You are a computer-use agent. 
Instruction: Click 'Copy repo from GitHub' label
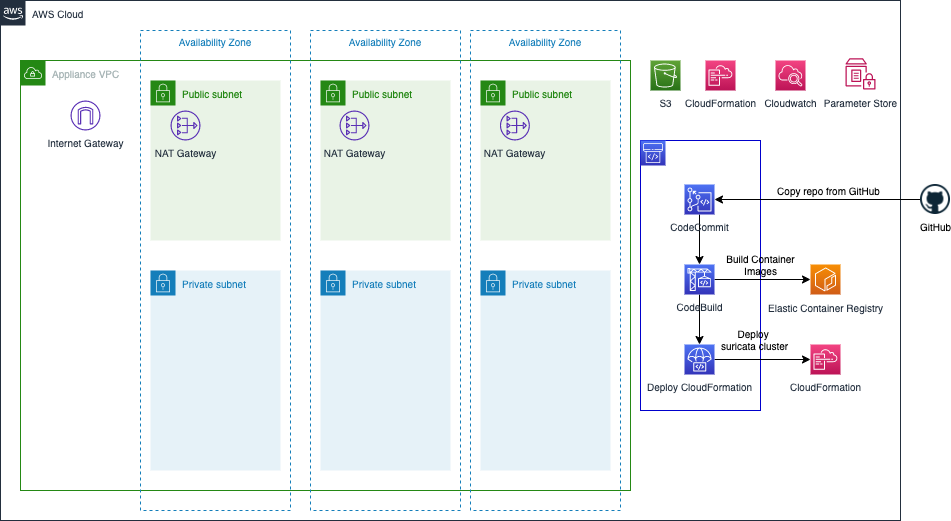(828, 191)
